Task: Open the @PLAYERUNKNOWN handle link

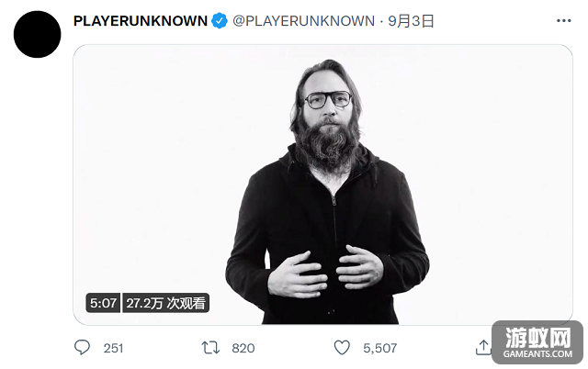Action: (x=303, y=21)
